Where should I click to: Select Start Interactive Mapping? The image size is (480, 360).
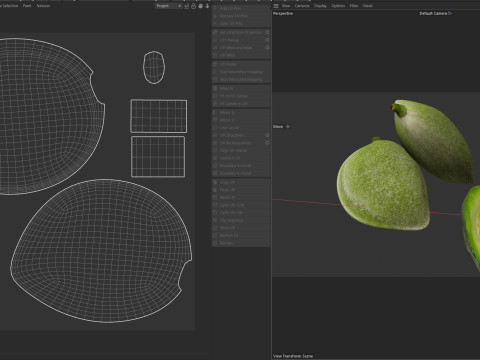coord(241,72)
